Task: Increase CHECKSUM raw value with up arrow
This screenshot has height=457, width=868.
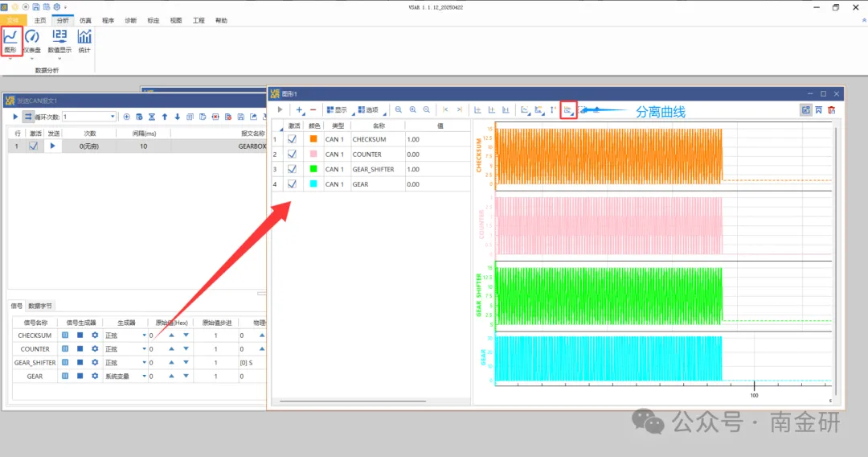Action: point(172,336)
